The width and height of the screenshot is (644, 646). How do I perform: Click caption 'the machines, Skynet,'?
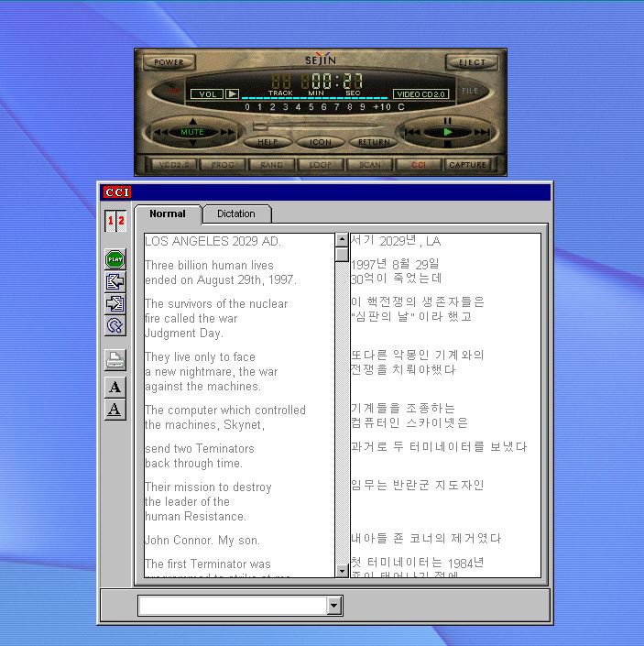point(204,425)
